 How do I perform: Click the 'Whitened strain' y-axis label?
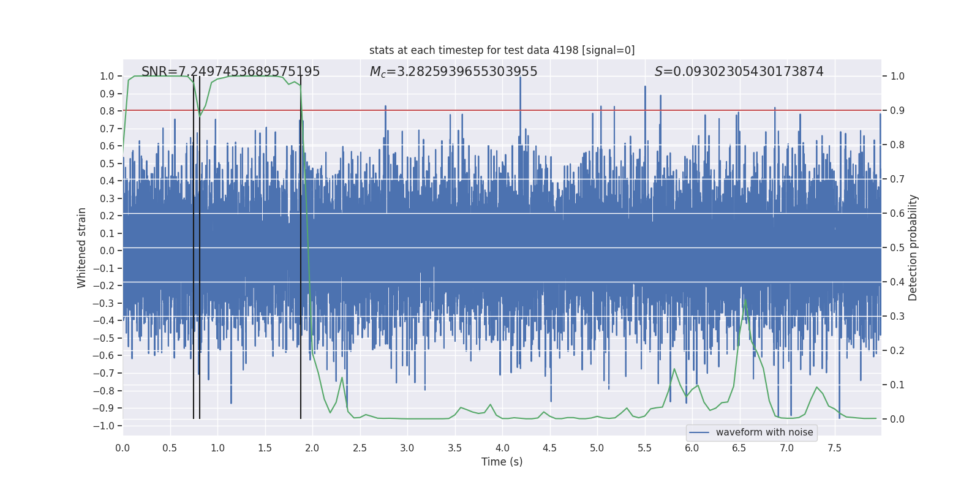tap(82, 247)
